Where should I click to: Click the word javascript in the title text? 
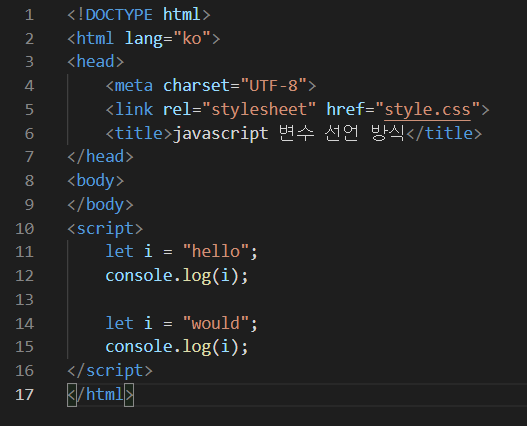(x=220, y=134)
